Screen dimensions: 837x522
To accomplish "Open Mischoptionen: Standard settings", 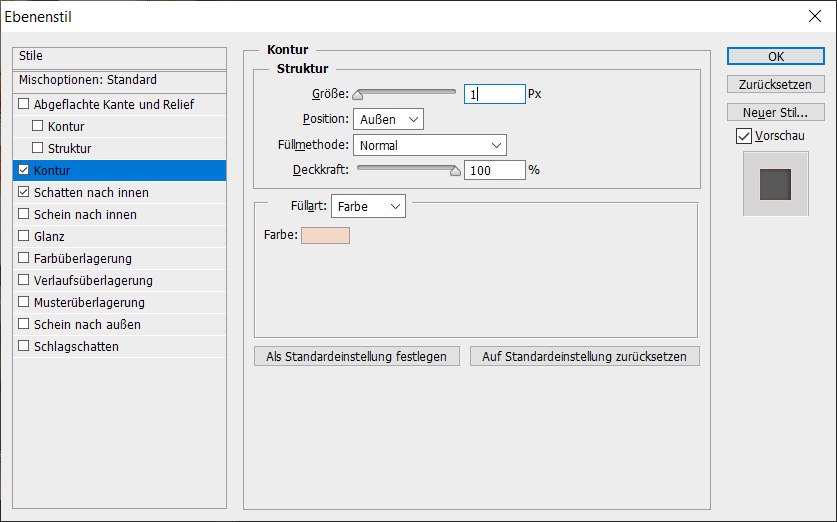I will tap(120, 81).
